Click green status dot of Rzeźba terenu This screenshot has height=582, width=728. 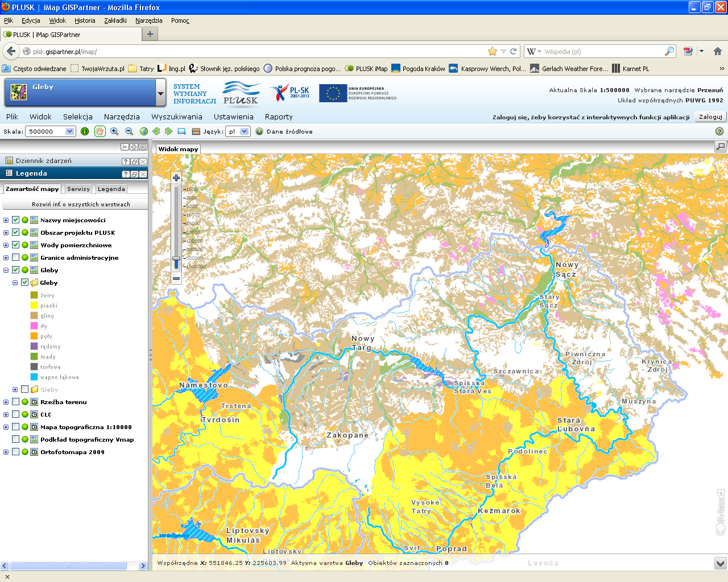point(25,402)
